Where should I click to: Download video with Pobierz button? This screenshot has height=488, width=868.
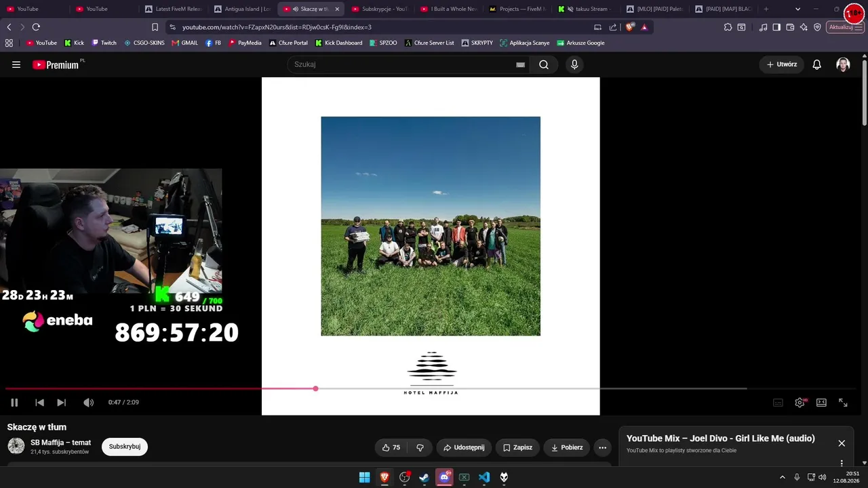567,447
